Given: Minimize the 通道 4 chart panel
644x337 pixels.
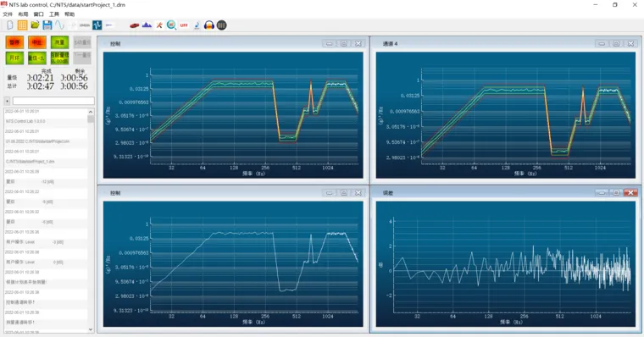Looking at the screenshot, I should [x=602, y=43].
